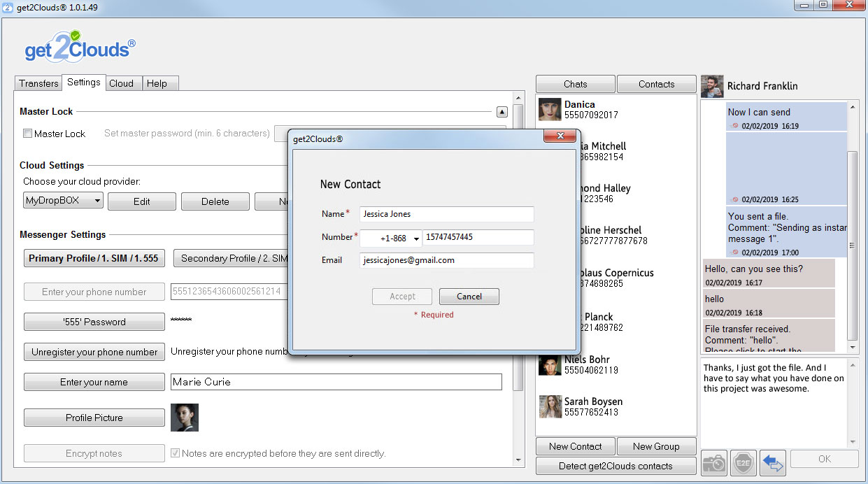Select contact Sarah Boysen
This screenshot has width=868, height=484.
(616, 406)
